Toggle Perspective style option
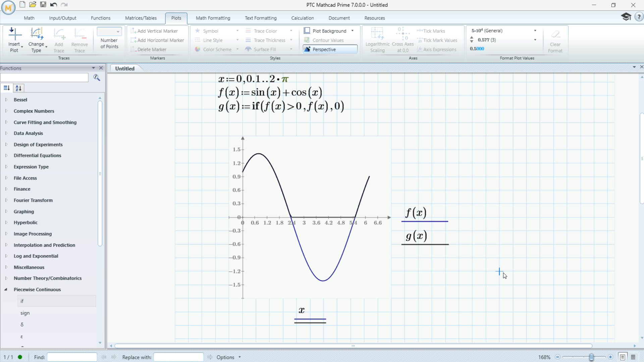 [330, 49]
